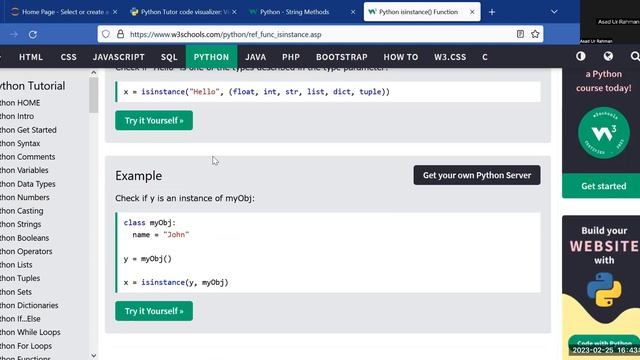
Task: Click Try it Yourself under the tuple example
Action: [154, 120]
